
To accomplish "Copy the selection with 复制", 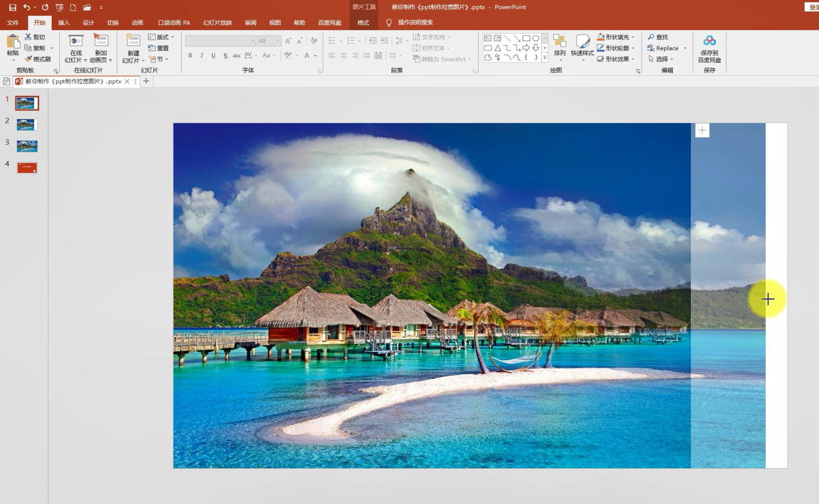I will click(x=35, y=48).
